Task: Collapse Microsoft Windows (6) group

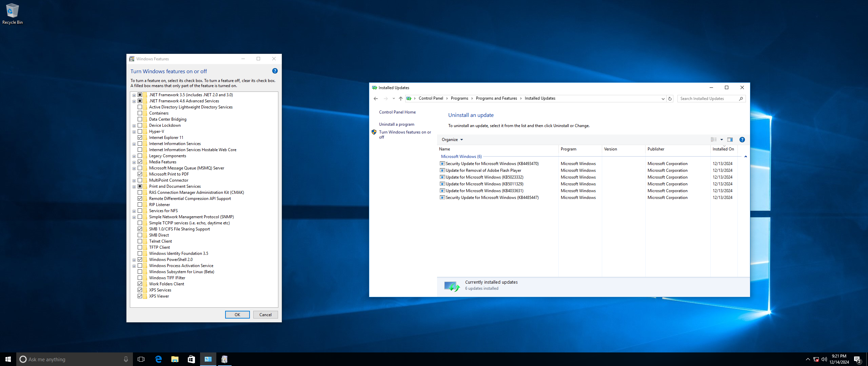Action: pyautogui.click(x=746, y=157)
